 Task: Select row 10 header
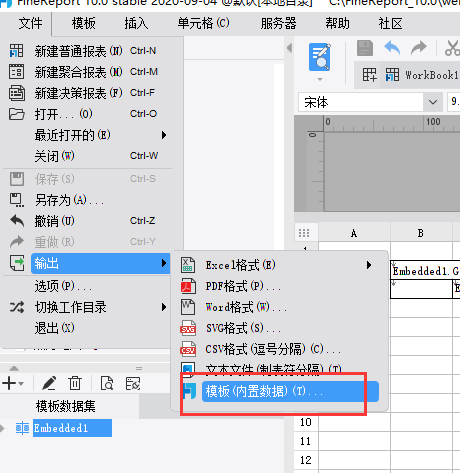click(306, 422)
